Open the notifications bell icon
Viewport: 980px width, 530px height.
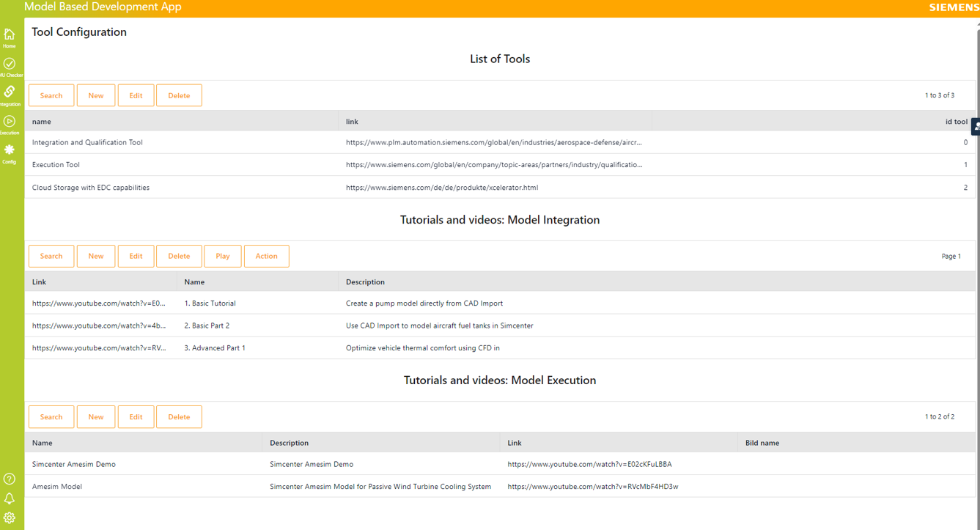pyautogui.click(x=10, y=498)
